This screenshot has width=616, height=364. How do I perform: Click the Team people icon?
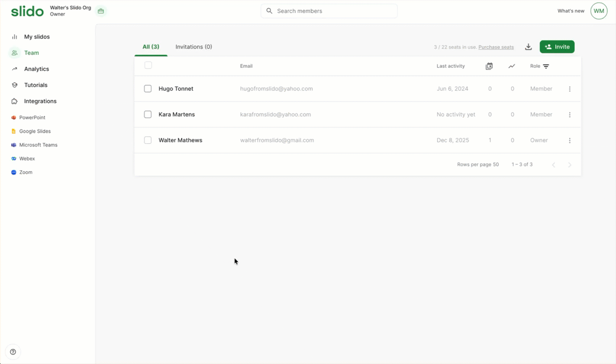(15, 53)
